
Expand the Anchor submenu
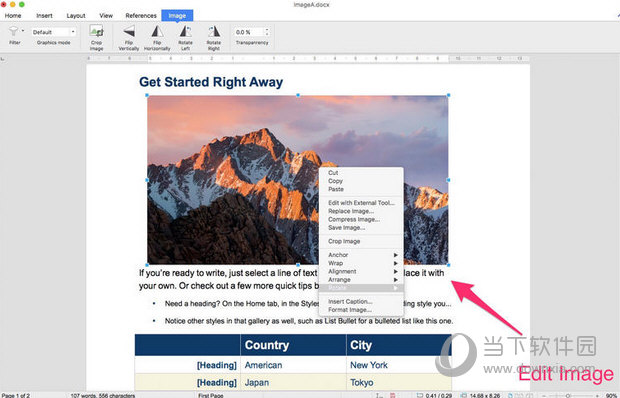(361, 255)
